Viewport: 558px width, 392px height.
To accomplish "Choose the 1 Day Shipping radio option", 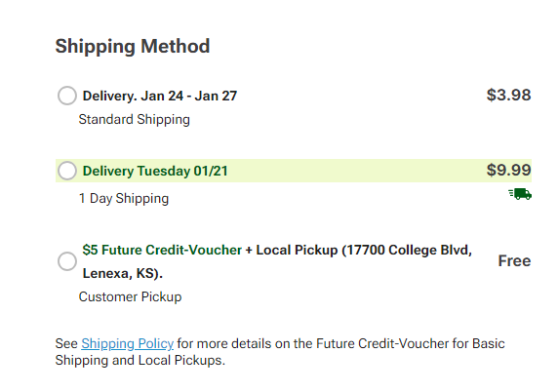I will (67, 171).
